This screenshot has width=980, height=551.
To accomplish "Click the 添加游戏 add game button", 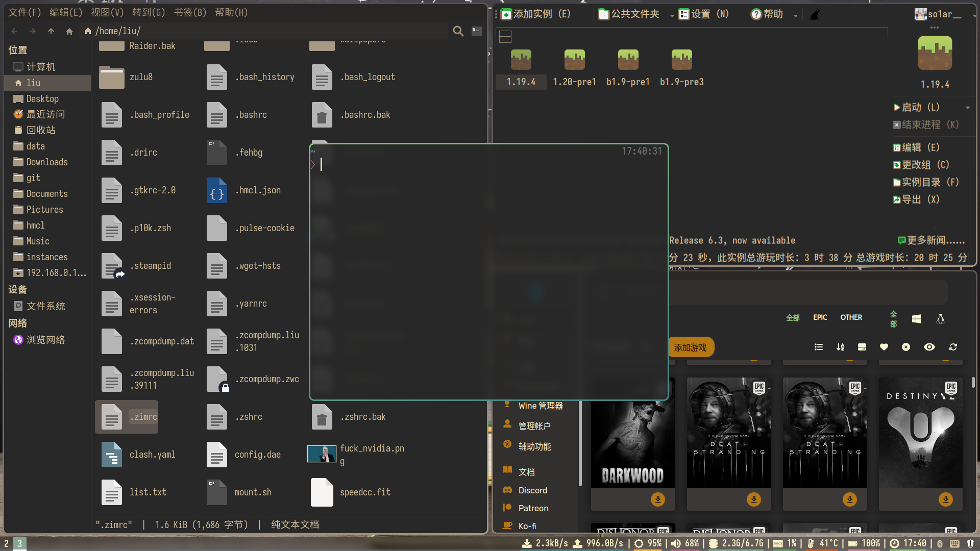I will coord(690,347).
